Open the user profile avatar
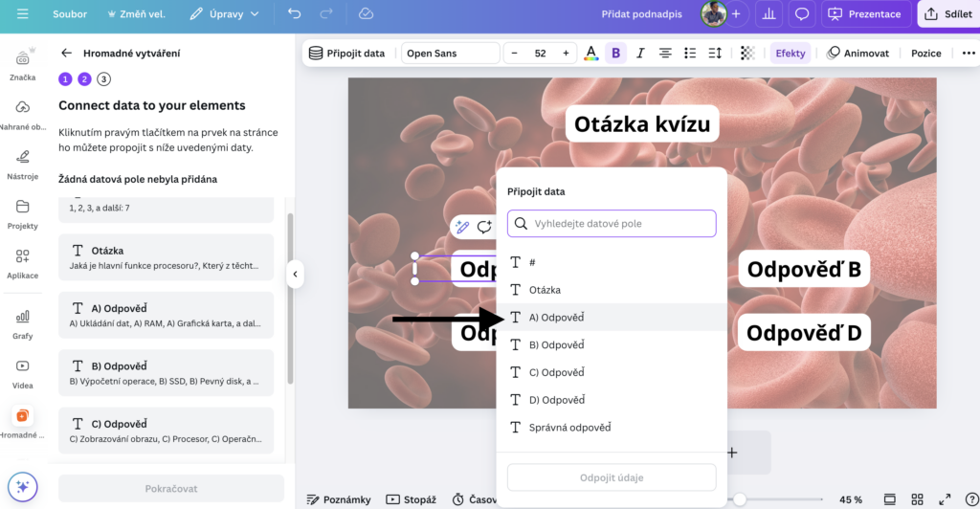 click(713, 13)
